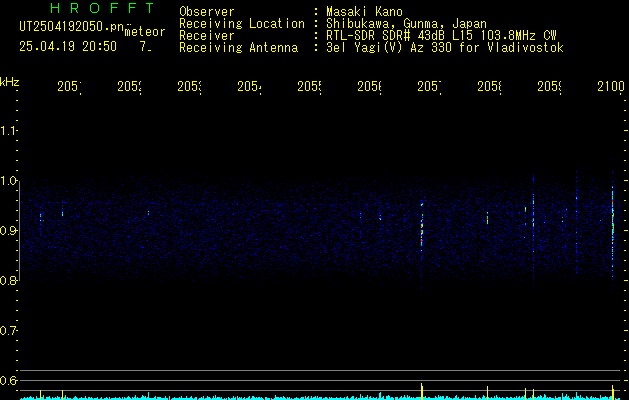Click the 0.7 frequency axis label
This screenshot has width=629, height=400.
pyautogui.click(x=8, y=330)
